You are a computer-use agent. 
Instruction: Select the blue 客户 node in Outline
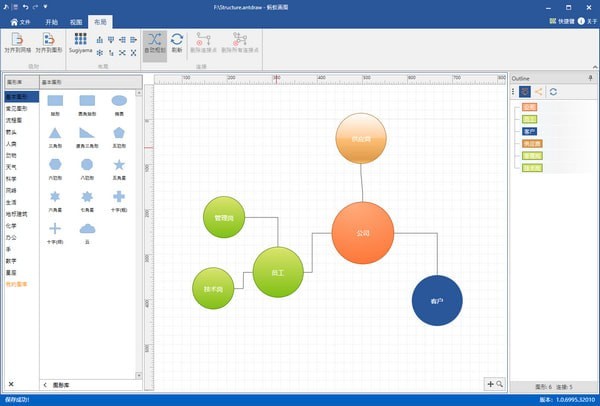pos(529,131)
